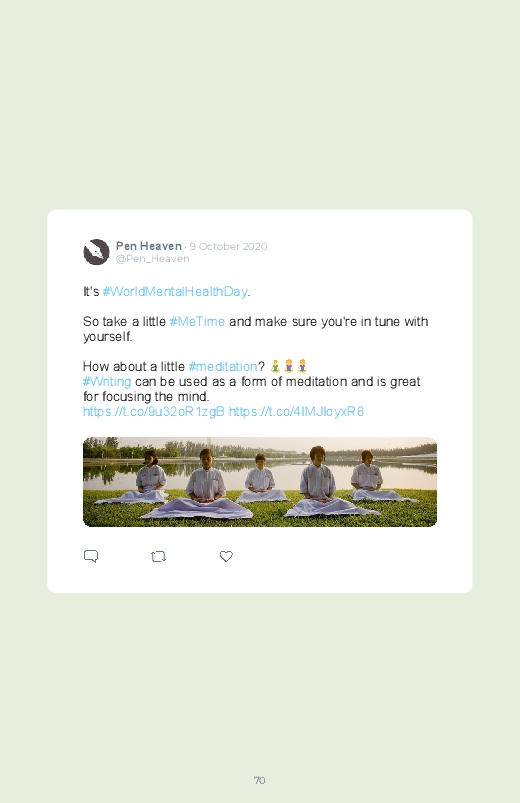Click the @Pen_Heaven handle
Screen dimensions: 520x803
pos(153,259)
